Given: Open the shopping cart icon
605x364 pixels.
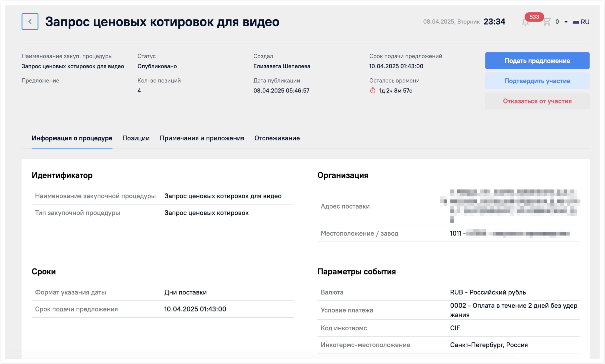Looking at the screenshot, I should tap(547, 22).
